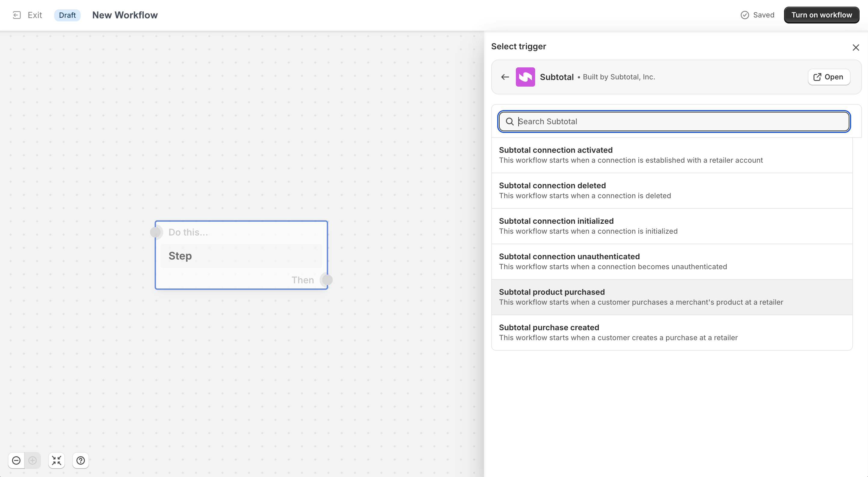Open the help question mark icon
The image size is (868, 477).
[x=81, y=460]
